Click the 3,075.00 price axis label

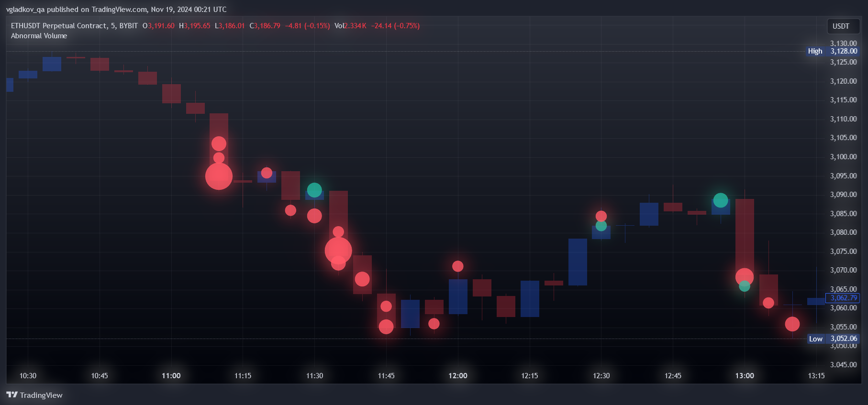[x=843, y=252]
